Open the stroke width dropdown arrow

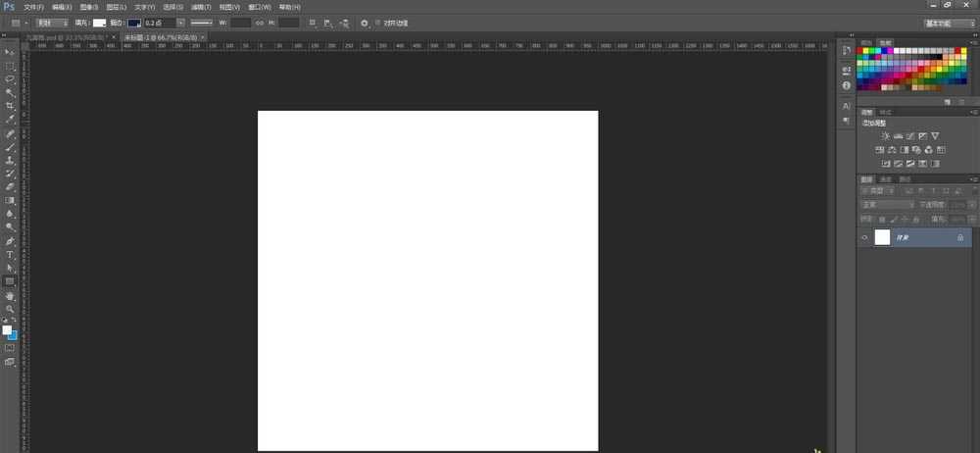point(181,23)
